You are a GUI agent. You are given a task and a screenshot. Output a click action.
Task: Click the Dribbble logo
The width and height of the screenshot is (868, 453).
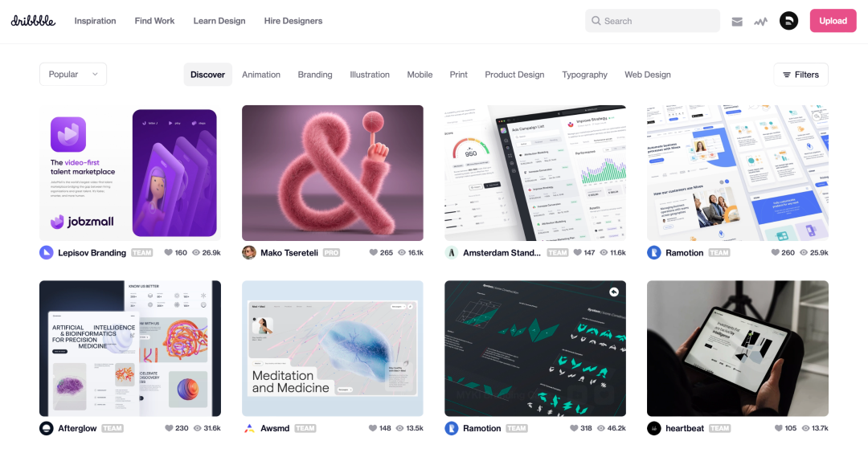(33, 20)
